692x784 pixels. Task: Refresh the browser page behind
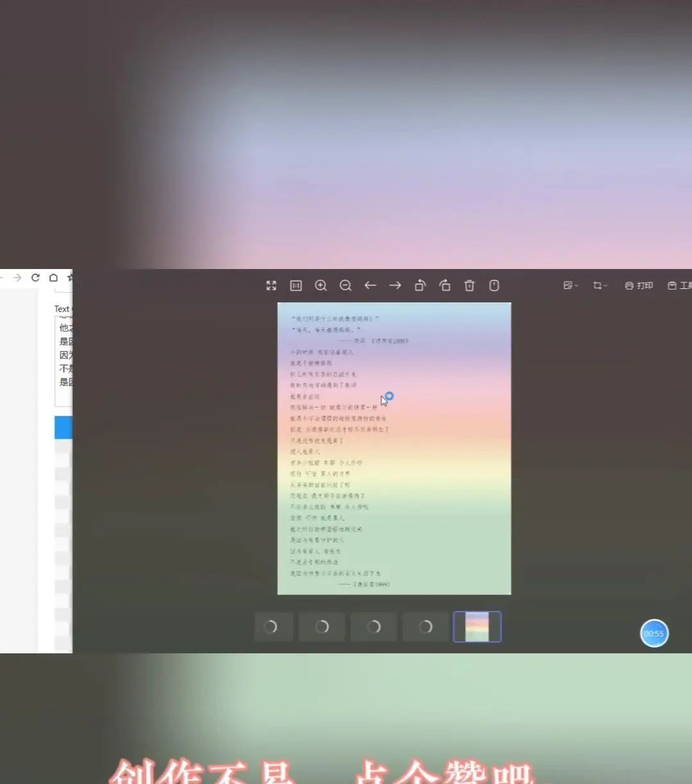(36, 278)
